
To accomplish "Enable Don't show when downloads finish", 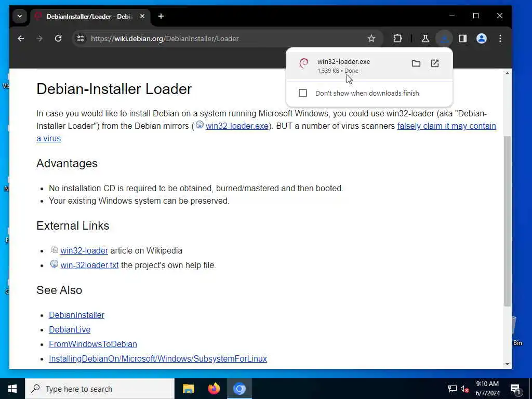I will click(x=303, y=93).
